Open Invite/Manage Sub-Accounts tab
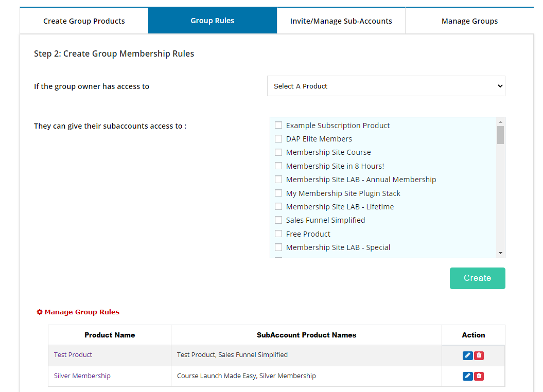The height and width of the screenshot is (392, 543). 341,21
